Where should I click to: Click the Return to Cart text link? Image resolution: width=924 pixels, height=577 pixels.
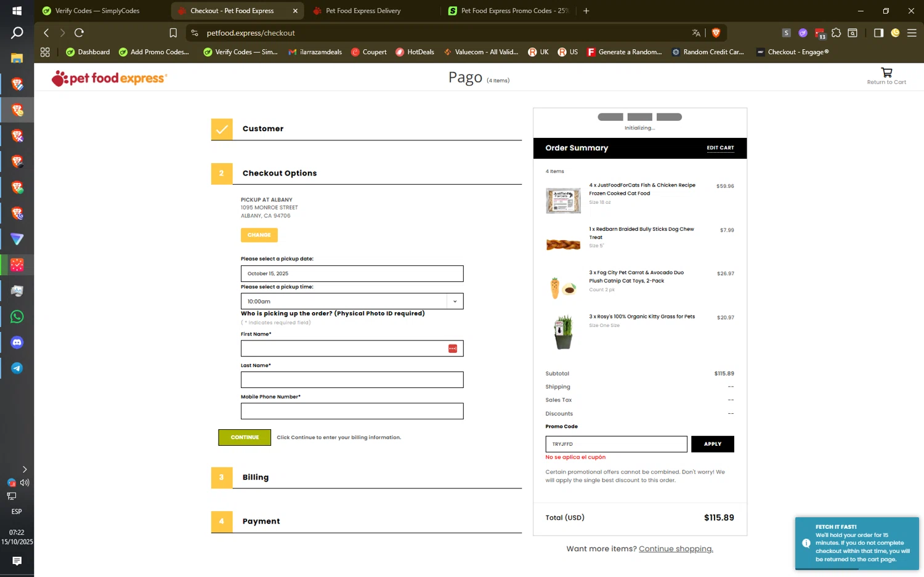[x=886, y=82]
